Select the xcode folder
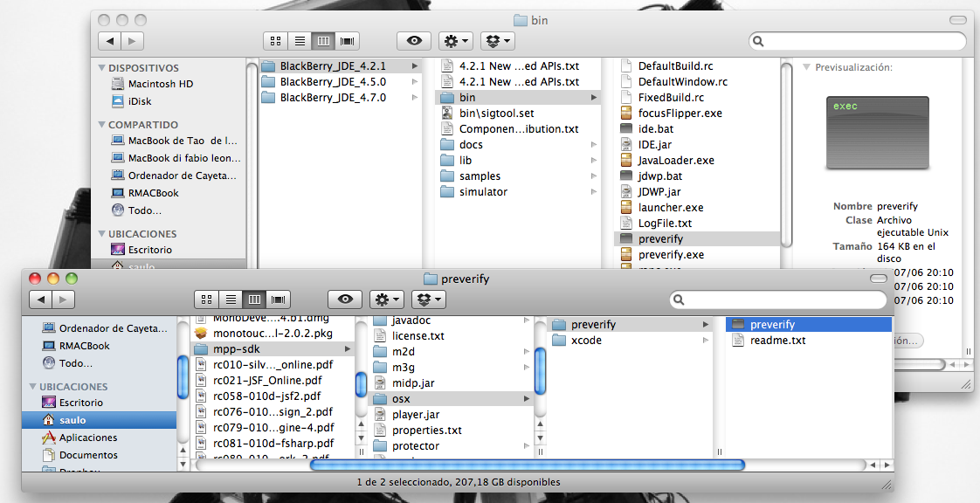 click(x=630, y=341)
